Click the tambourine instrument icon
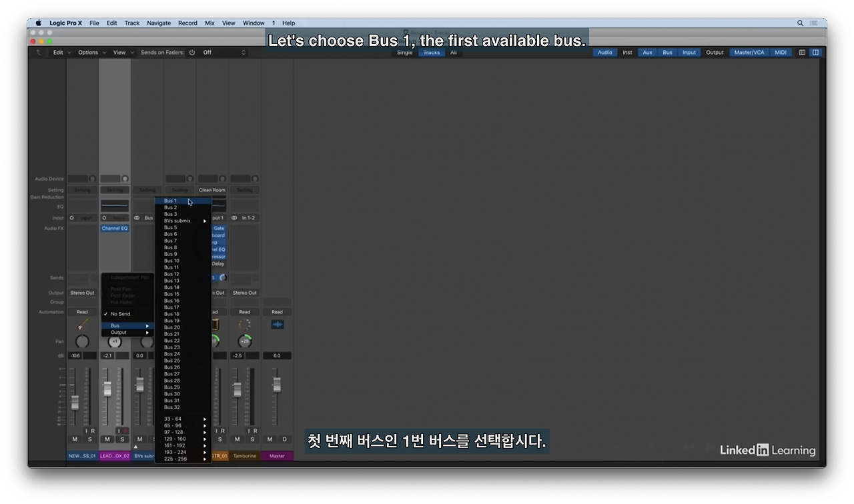Viewport: 854px width, 504px height. [x=245, y=325]
